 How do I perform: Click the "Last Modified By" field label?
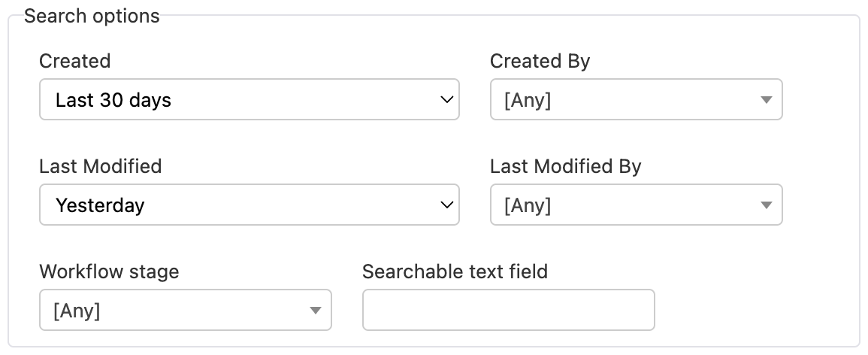[x=565, y=166]
